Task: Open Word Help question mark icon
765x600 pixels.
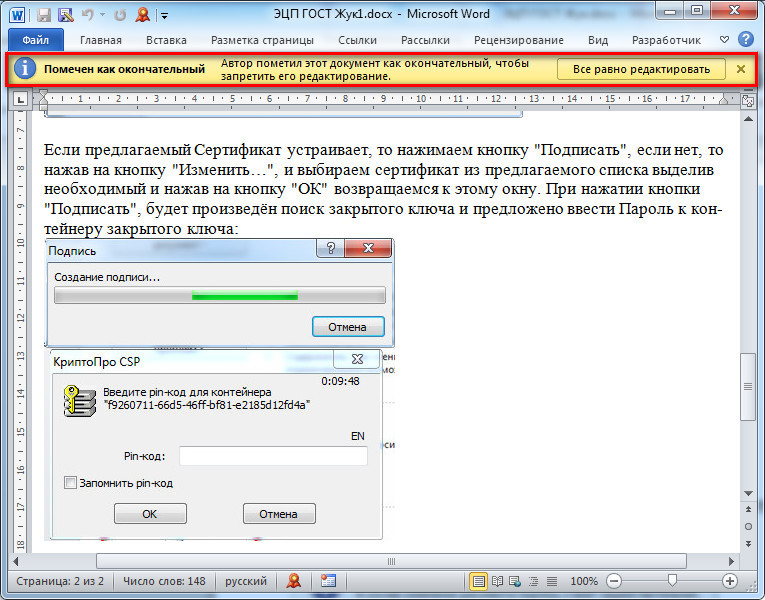Action: tap(745, 39)
